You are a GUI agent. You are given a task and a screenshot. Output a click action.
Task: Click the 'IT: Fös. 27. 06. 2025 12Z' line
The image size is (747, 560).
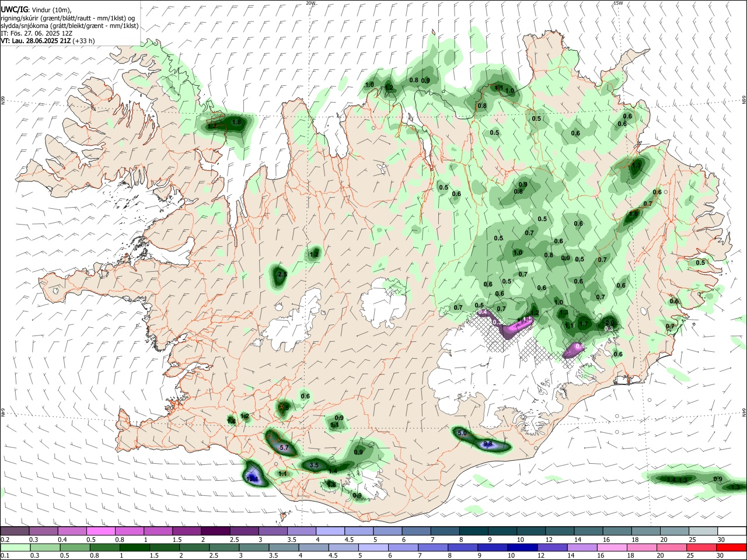click(36, 33)
